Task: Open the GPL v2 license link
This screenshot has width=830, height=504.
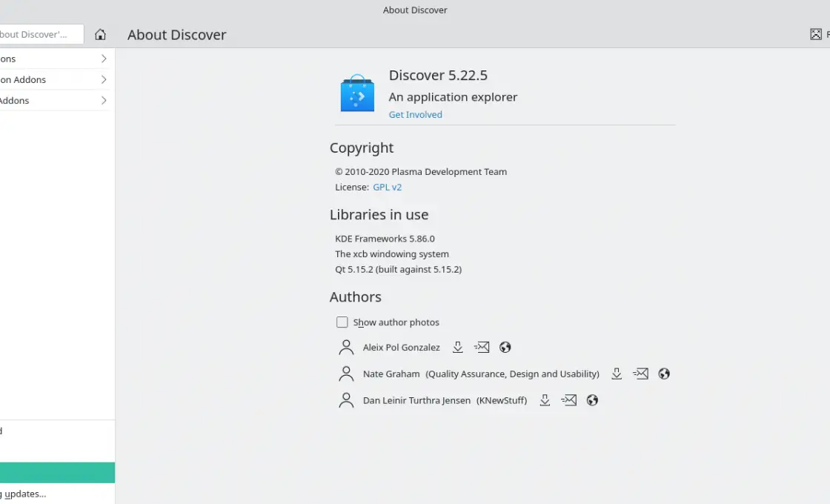Action: coord(388,187)
